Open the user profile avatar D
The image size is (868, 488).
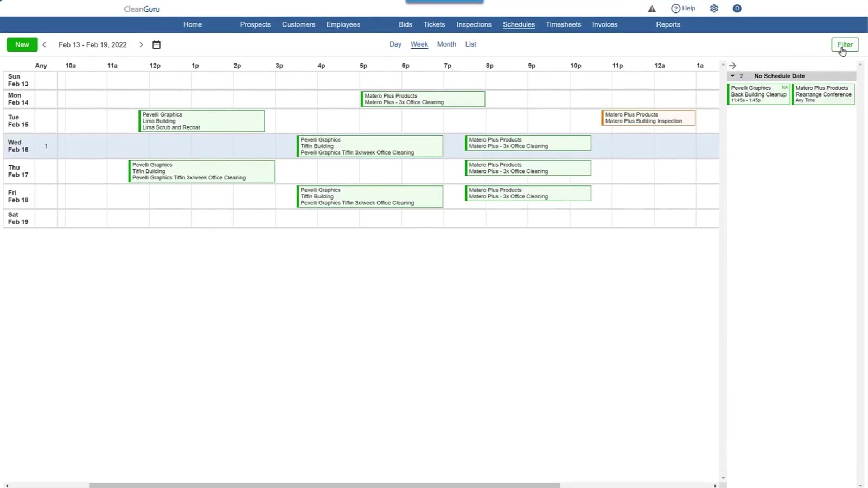point(737,9)
